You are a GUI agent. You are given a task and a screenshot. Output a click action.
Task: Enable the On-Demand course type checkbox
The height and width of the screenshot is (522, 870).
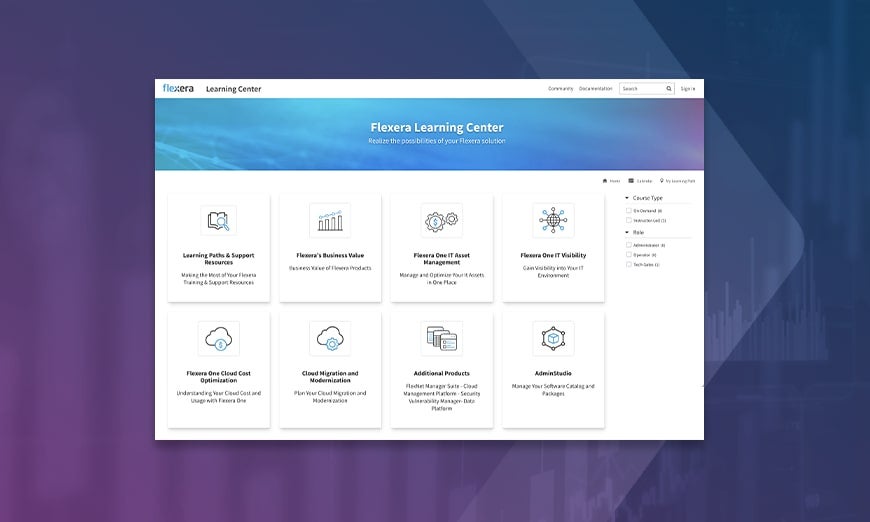(628, 211)
